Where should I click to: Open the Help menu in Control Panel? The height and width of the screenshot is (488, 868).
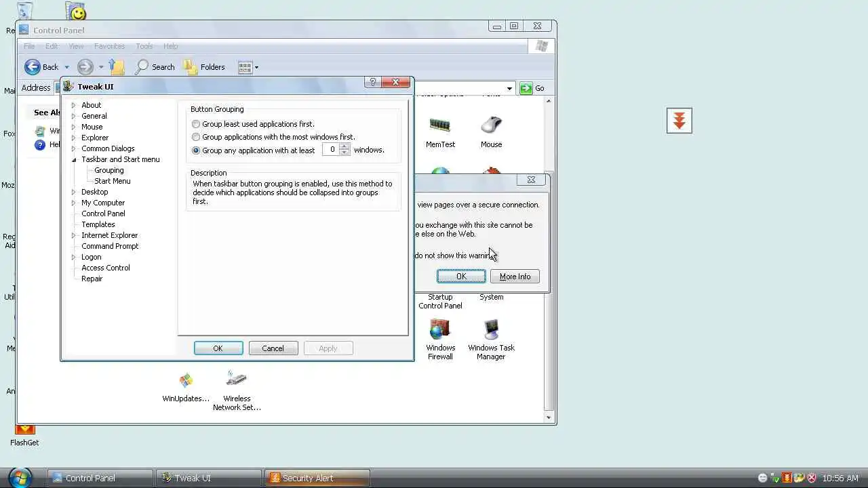pos(170,46)
